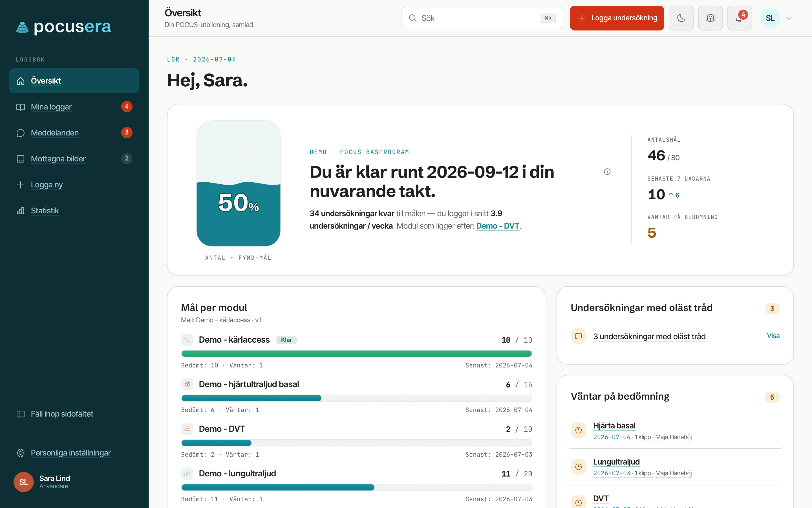The width and height of the screenshot is (812, 508).
Task: Click the clock icon beside Lungultraljud
Action: point(579,467)
